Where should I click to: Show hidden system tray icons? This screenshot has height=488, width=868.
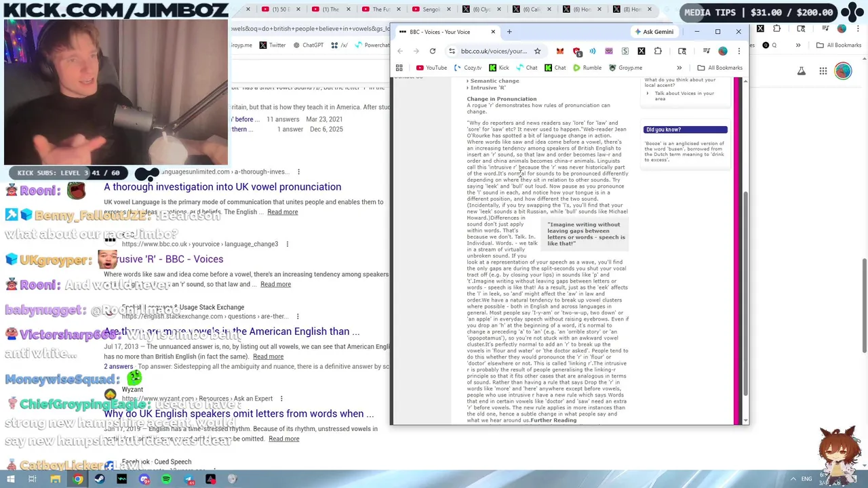click(x=793, y=479)
